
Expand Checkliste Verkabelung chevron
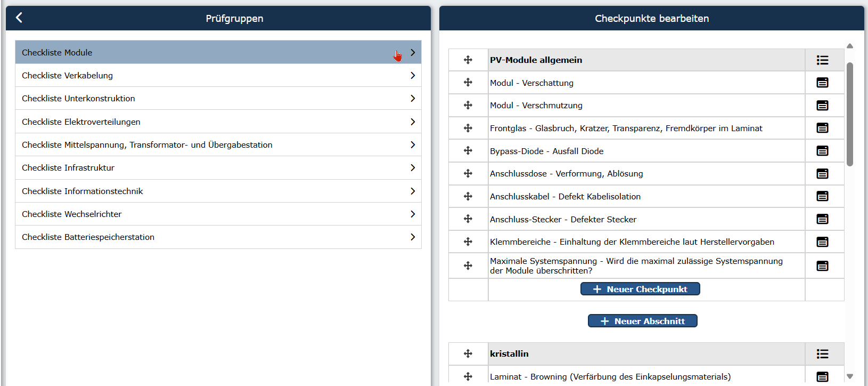[413, 75]
